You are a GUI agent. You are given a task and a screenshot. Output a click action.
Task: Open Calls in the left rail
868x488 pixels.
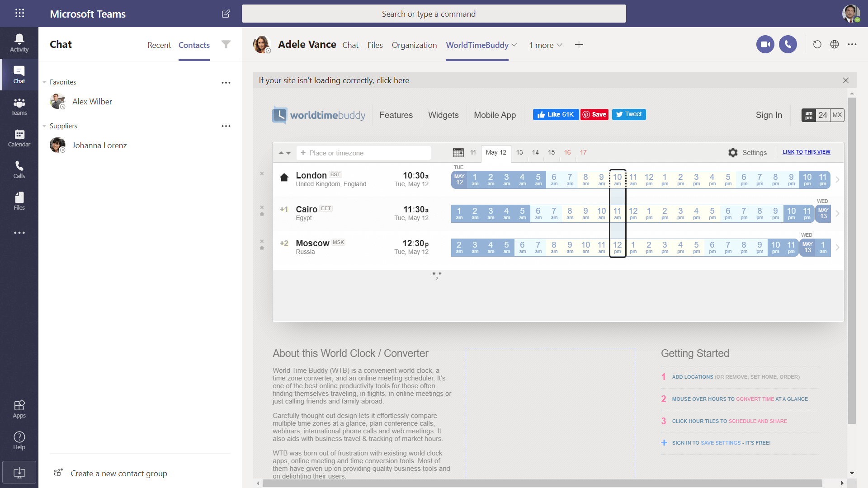19,169
